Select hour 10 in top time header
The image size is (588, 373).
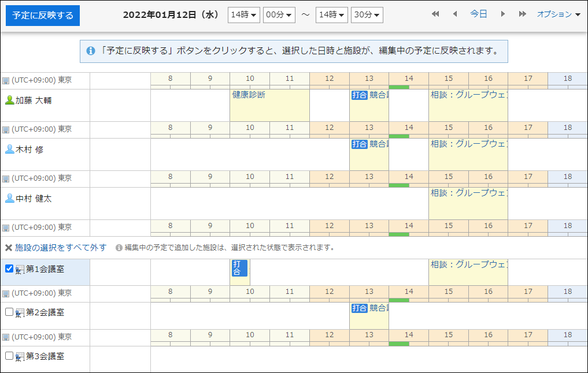coord(250,79)
